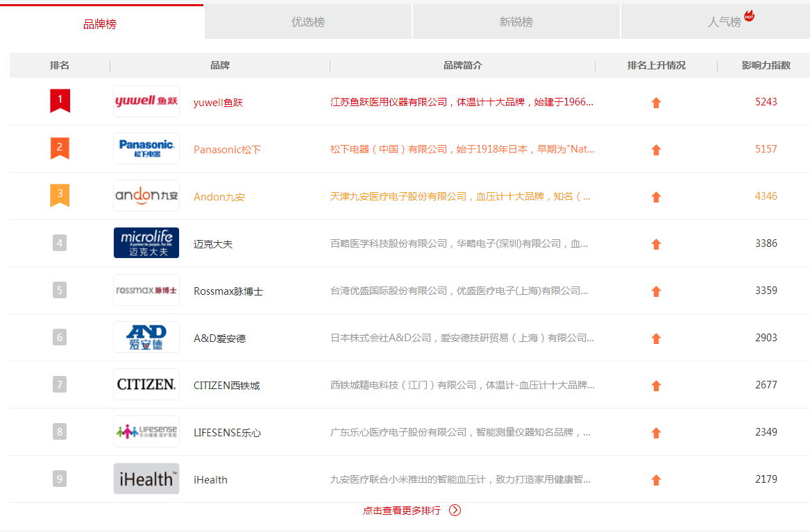Click the 江苏鱼跃医用仪器有限公司 description
The image size is (810, 532).
[462, 102]
